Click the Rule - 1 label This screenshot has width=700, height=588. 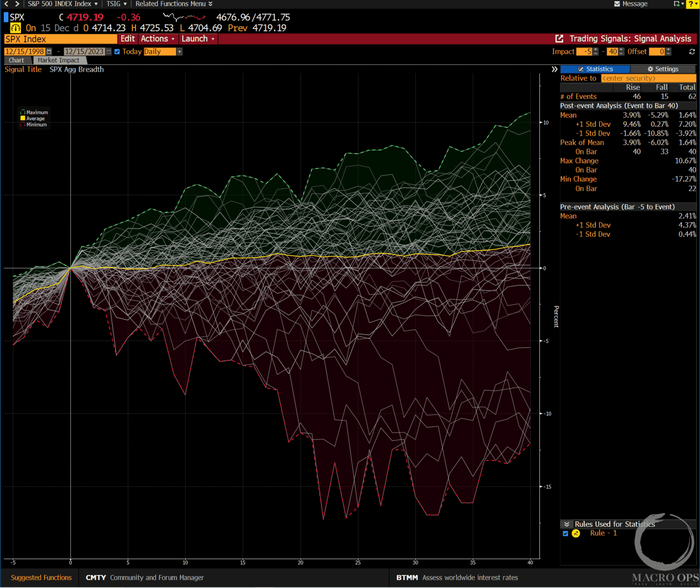pos(603,533)
